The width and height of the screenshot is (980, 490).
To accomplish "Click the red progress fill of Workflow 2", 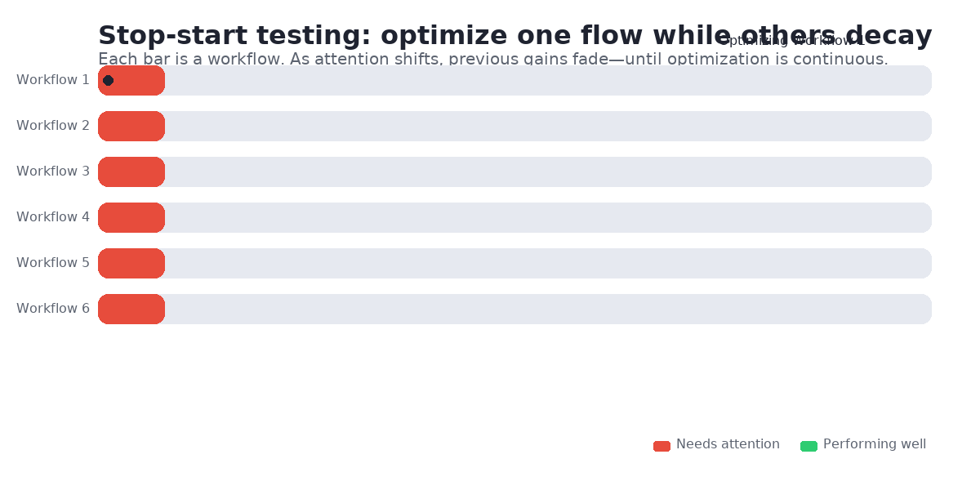I will click(x=131, y=126).
